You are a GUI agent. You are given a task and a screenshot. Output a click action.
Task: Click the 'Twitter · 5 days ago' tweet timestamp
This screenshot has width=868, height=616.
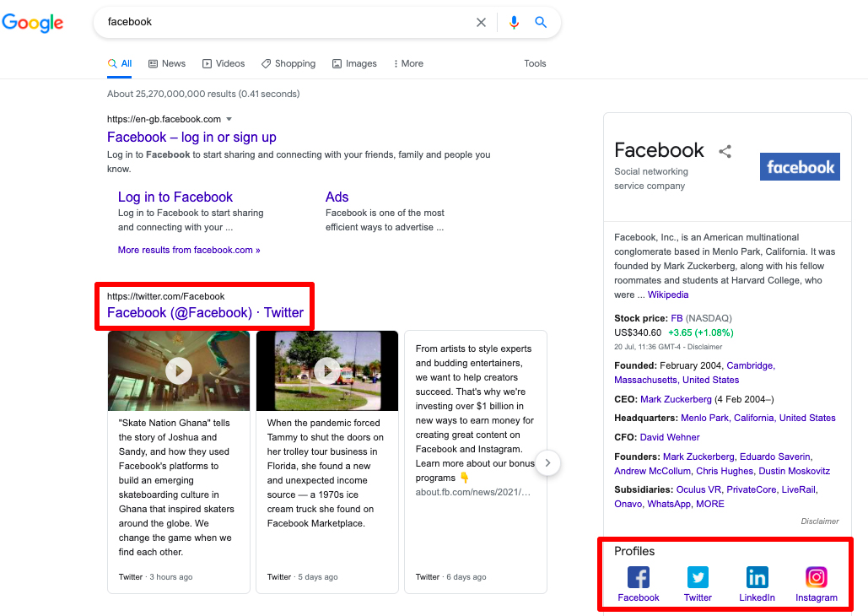coord(302,576)
